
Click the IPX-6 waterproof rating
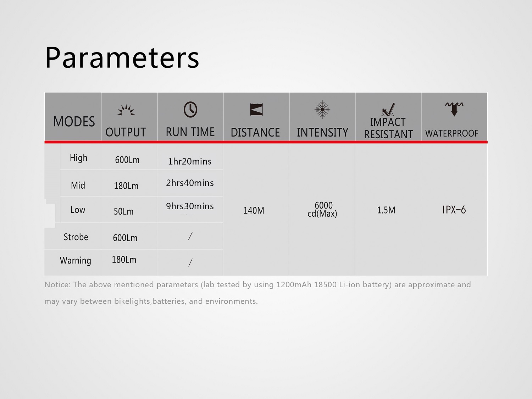[454, 210]
